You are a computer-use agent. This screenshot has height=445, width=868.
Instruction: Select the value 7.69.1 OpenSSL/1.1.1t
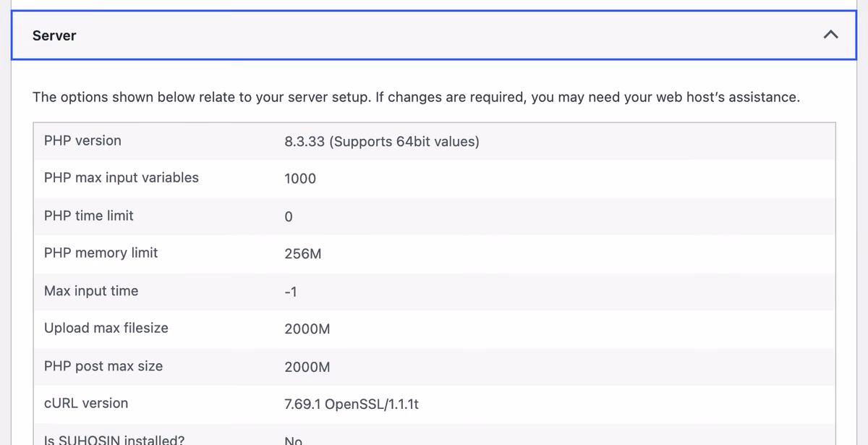[x=352, y=404]
